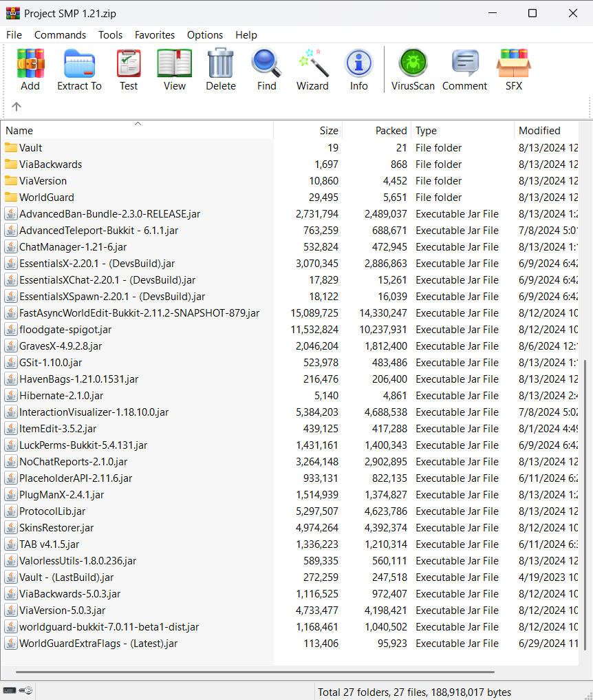Open the Find magnifier tool
593x700 pixels.
click(x=266, y=63)
